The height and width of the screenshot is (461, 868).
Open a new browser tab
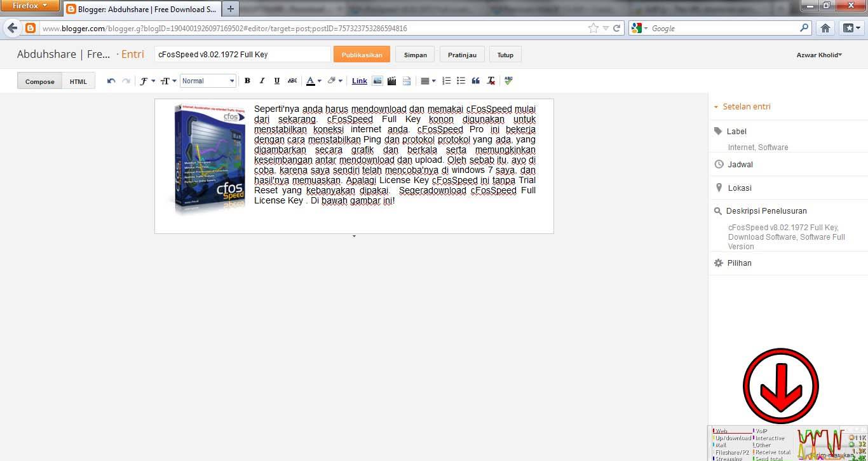click(231, 9)
